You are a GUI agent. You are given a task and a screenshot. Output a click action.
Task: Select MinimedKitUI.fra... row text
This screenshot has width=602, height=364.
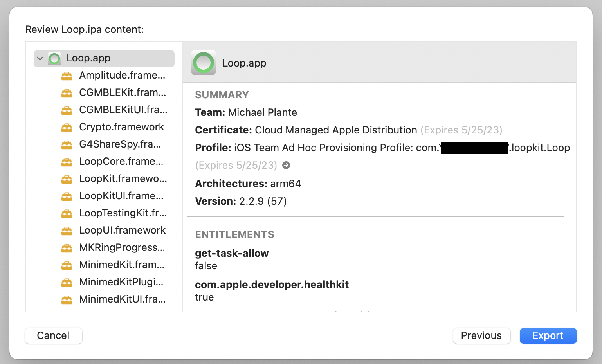coord(123,299)
